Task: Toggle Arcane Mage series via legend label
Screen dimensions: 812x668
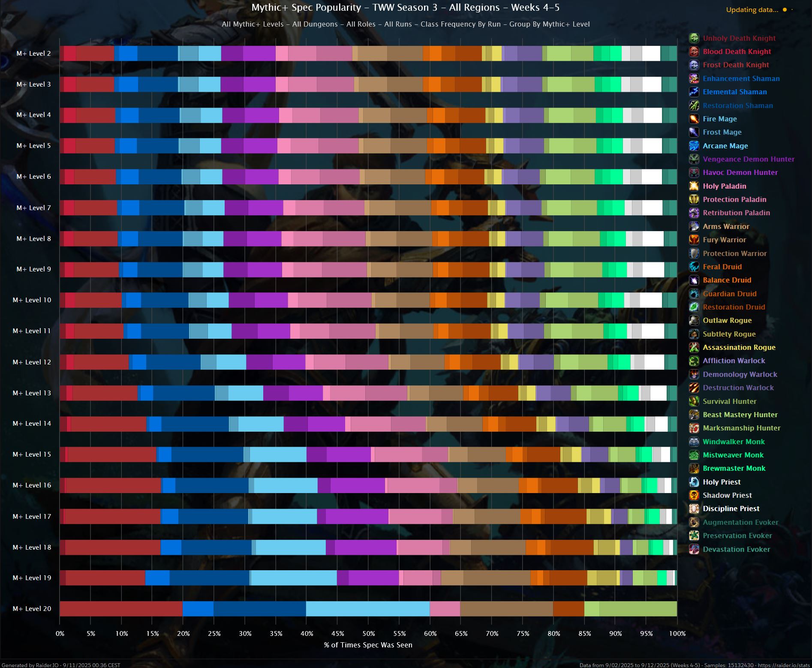Action: point(725,146)
